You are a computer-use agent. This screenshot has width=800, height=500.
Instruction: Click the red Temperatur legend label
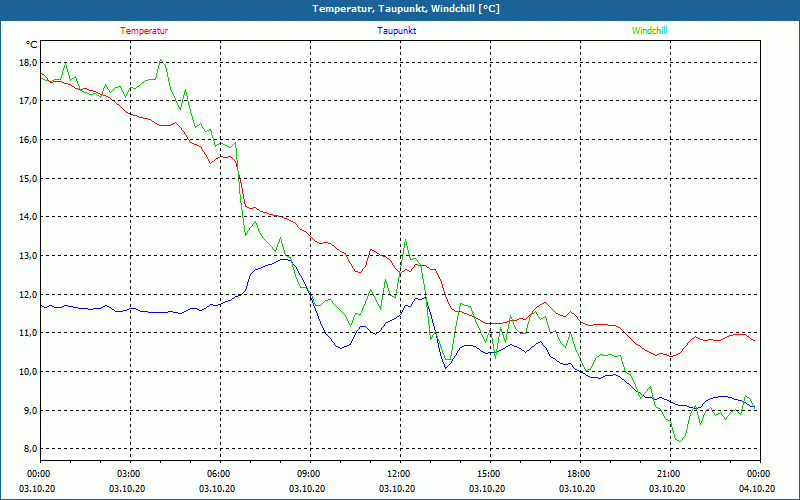(144, 31)
